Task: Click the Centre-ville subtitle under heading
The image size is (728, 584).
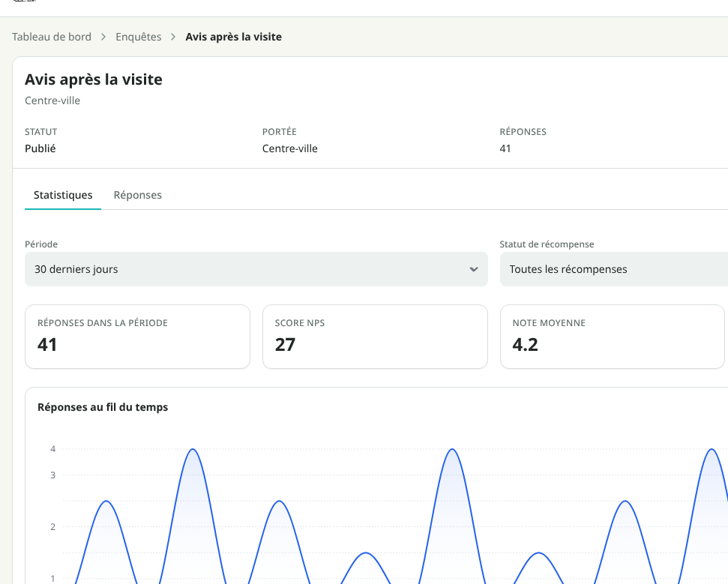Action: point(52,100)
